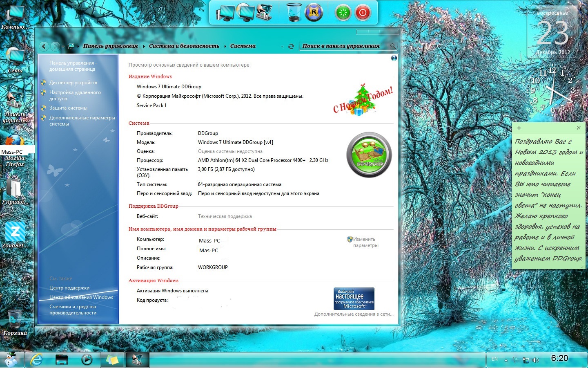The width and height of the screenshot is (588, 368).
Task: Open Диспетчер устройств
Action: (x=73, y=83)
